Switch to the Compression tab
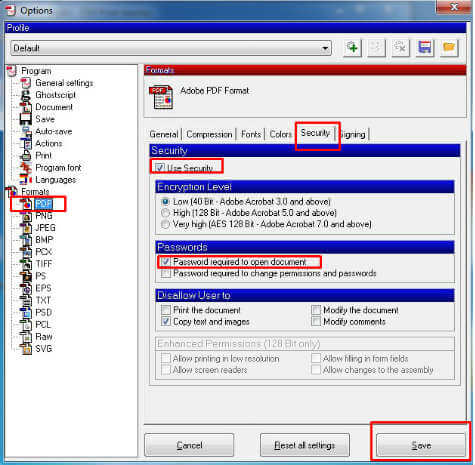The image size is (475, 465). pos(209,134)
